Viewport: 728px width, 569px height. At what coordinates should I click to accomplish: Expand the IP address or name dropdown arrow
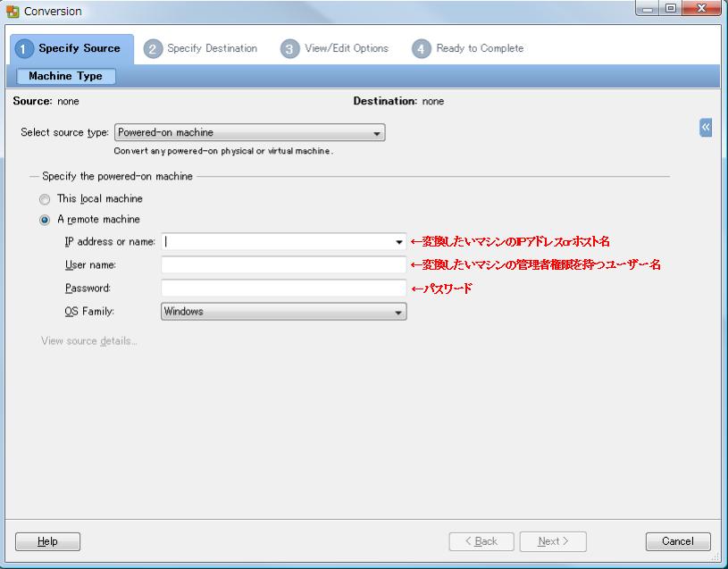coord(398,242)
